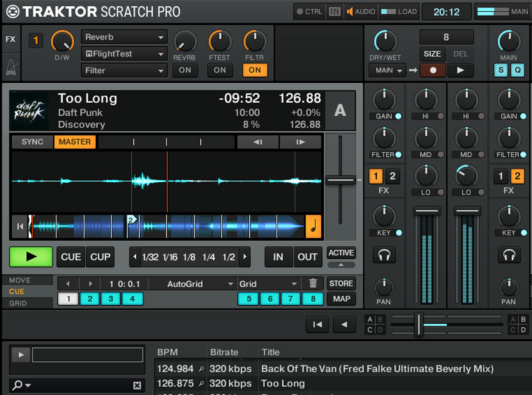The image size is (532, 395).
Task: Open the Reverb effect dropdown
Action: tap(124, 37)
